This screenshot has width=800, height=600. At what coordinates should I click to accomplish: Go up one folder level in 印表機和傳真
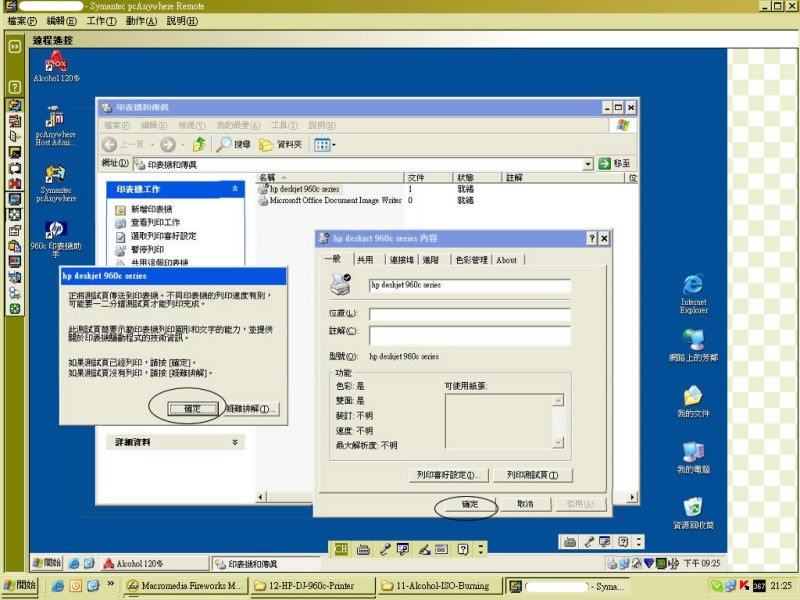pyautogui.click(x=199, y=145)
